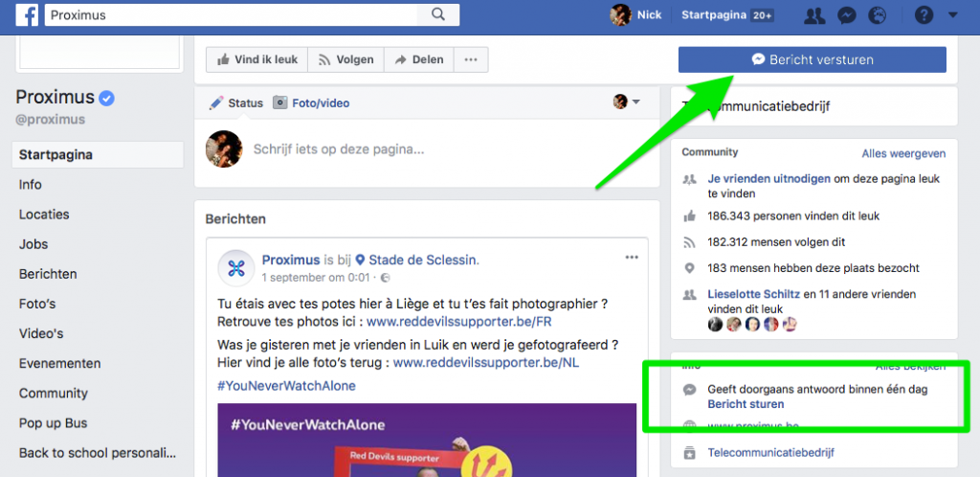Open Messenger icon in top bar
The image size is (980, 477).
[x=847, y=15]
